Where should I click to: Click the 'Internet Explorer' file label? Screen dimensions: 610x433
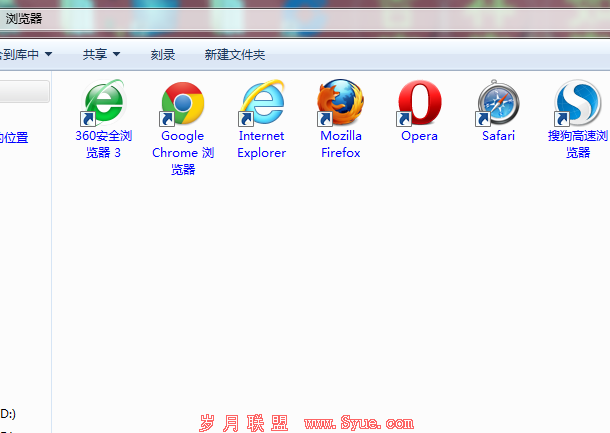tap(261, 144)
